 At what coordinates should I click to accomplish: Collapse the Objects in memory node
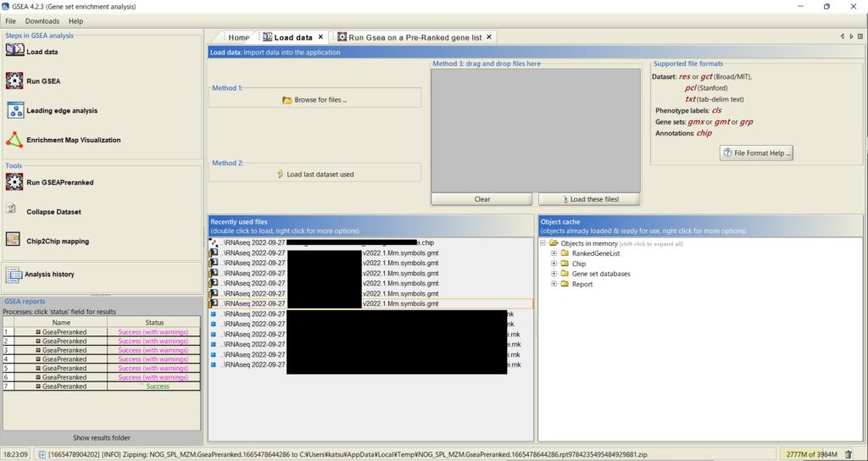(543, 243)
